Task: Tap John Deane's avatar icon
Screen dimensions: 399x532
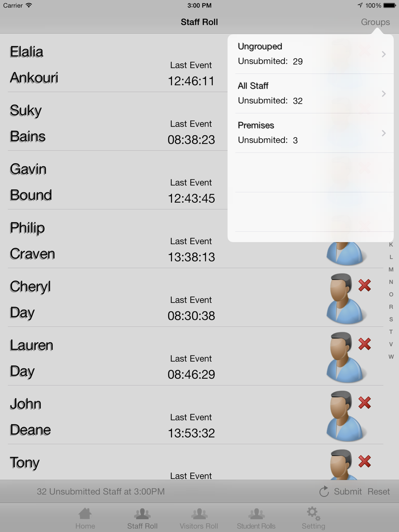Action: pos(344,415)
